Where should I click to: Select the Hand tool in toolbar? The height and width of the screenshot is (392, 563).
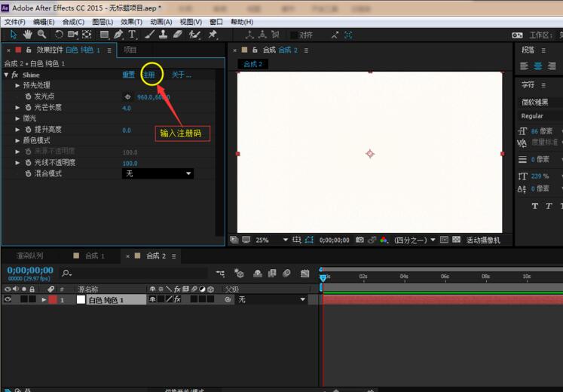click(28, 35)
